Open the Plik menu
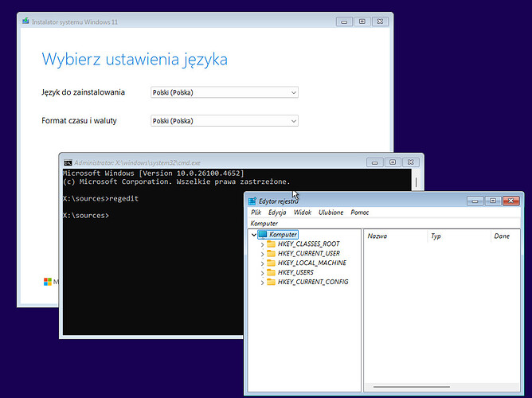Screen dimensions: 532x398 coord(256,213)
